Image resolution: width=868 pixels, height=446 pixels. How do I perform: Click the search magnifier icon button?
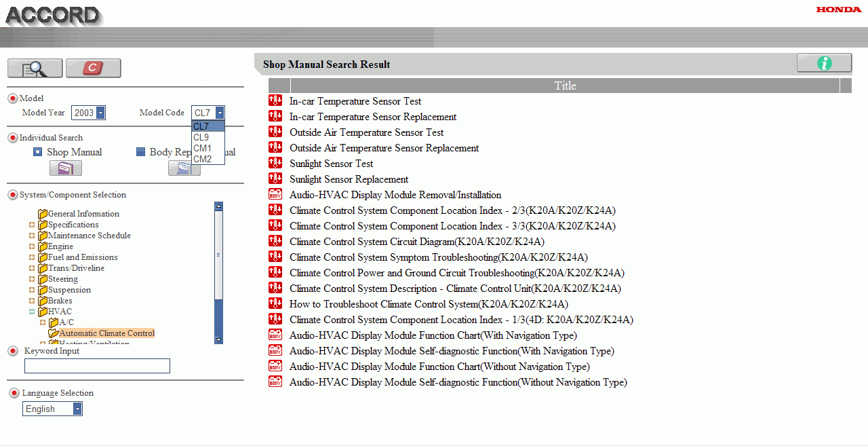click(x=35, y=69)
